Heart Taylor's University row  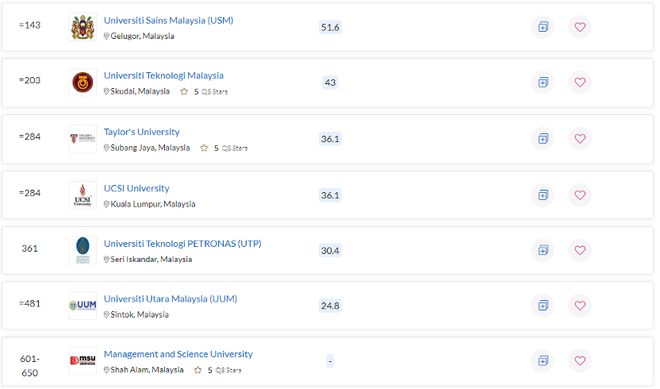point(580,139)
